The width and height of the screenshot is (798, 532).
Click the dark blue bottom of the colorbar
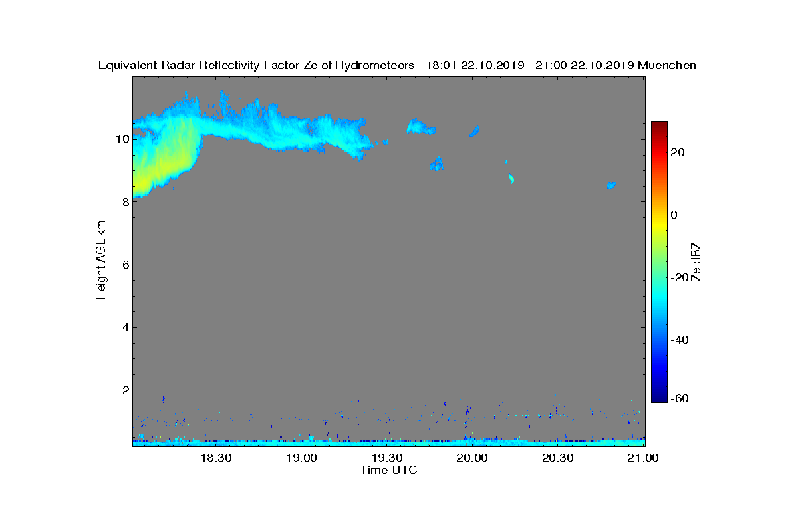click(659, 396)
